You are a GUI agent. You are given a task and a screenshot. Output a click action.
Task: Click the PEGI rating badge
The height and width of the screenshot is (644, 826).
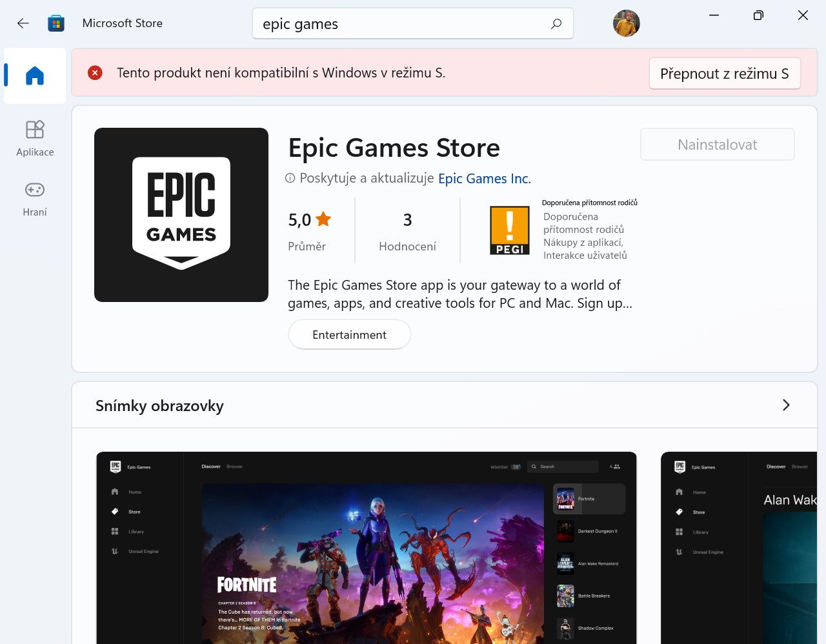[x=510, y=230]
